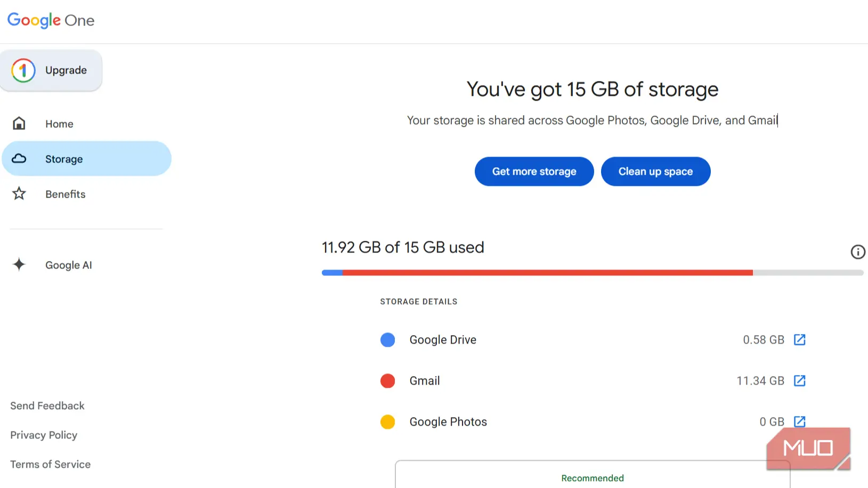Click the 0 GB value
The height and width of the screenshot is (488, 868).
tap(772, 422)
